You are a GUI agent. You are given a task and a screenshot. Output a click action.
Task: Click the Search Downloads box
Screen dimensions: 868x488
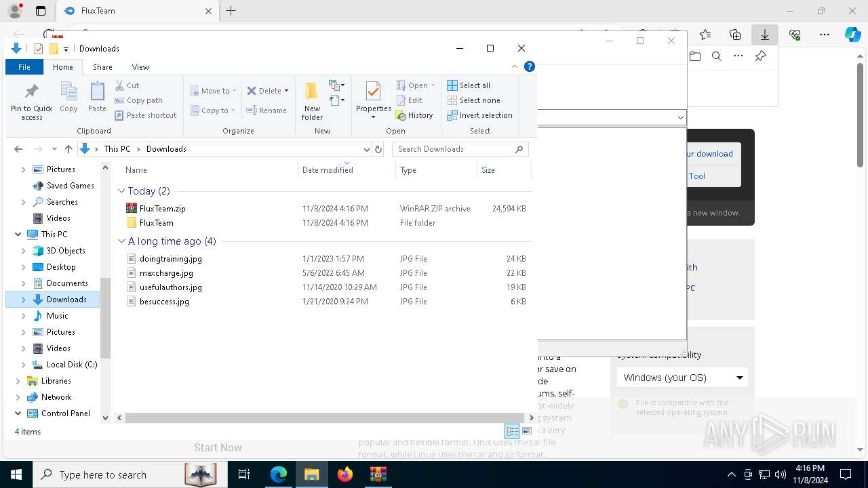point(460,149)
